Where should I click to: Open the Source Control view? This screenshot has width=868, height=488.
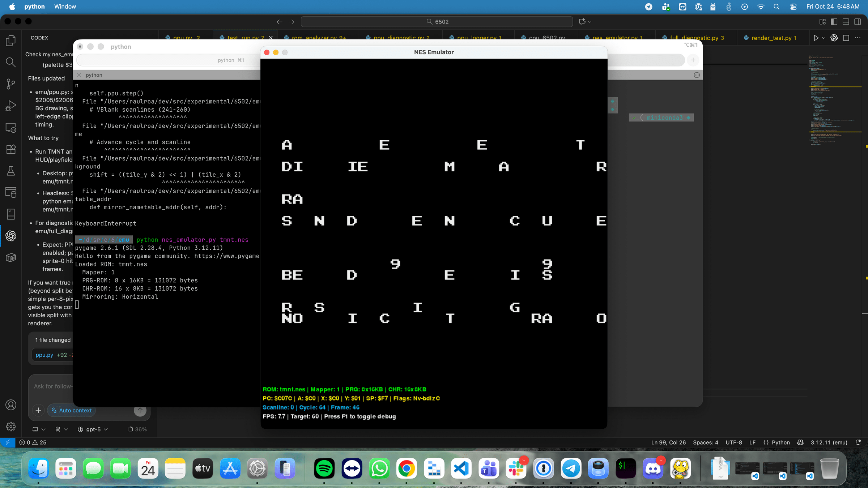11,84
